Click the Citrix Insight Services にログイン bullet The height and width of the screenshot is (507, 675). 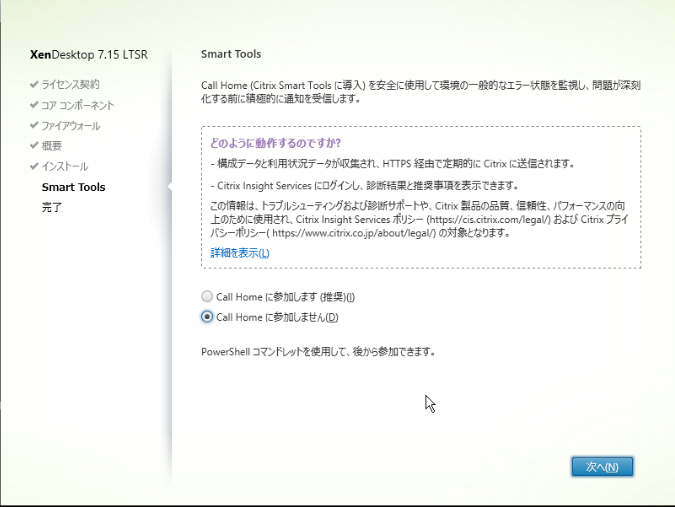(364, 185)
